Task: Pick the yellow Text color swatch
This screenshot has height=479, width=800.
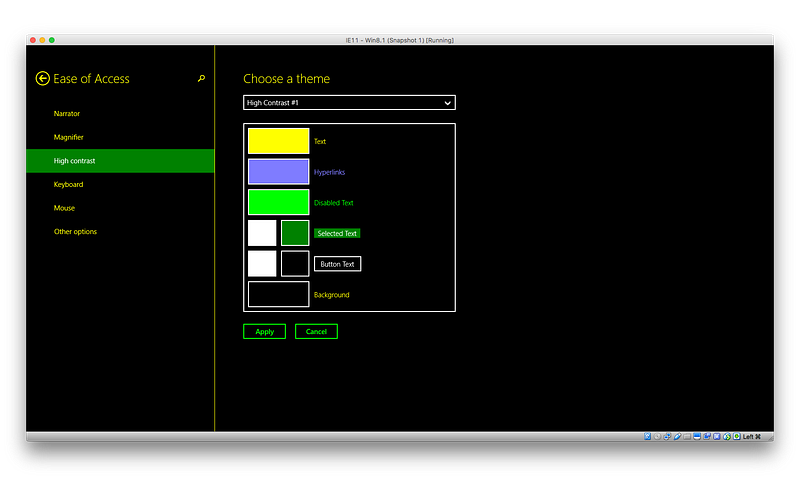Action: (279, 141)
